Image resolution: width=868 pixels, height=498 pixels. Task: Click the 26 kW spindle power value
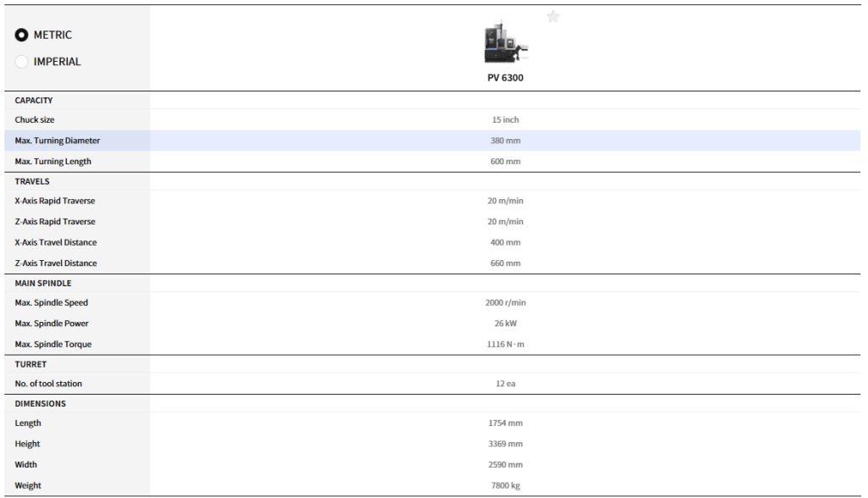click(x=505, y=324)
